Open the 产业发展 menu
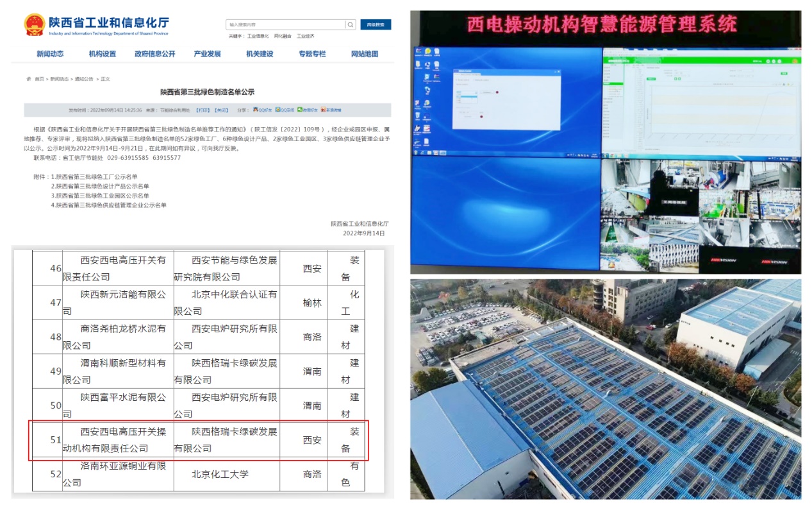Viewport: 812px width, 510px height. (x=207, y=54)
